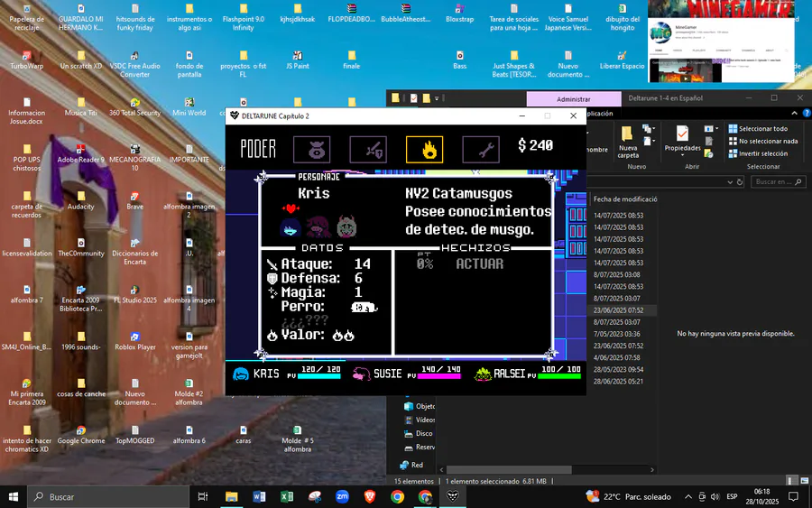Select the Items bag icon in Deltarune menu
Viewport: 812px width, 508px height.
coord(312,150)
